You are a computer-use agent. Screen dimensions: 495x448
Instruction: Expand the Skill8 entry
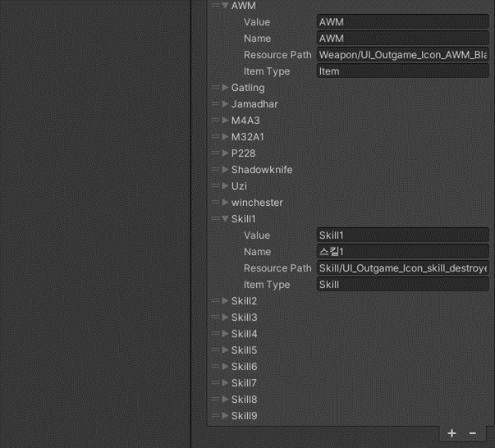[x=225, y=399]
